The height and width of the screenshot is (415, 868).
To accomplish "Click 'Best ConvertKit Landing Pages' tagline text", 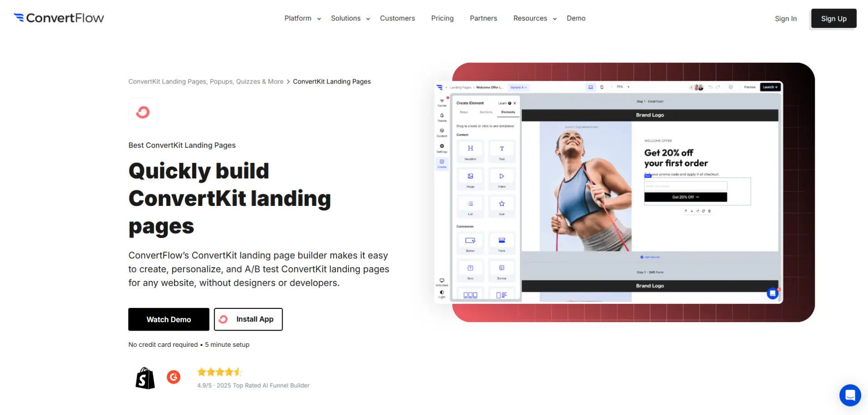I will (182, 145).
